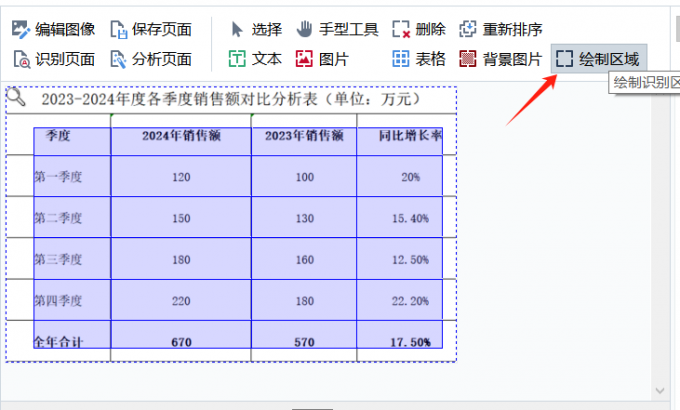680x410 pixels.
Task: Click Analyze Page (分析页面) tool
Action: coord(151,59)
